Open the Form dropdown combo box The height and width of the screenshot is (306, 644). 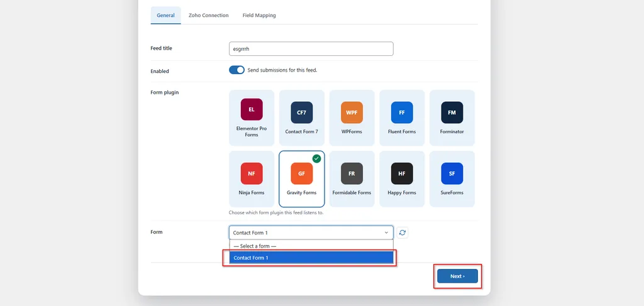311,232
